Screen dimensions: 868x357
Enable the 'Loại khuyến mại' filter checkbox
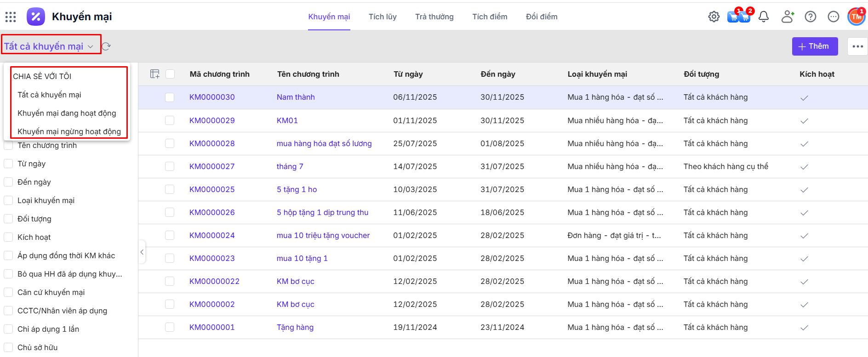[8, 200]
